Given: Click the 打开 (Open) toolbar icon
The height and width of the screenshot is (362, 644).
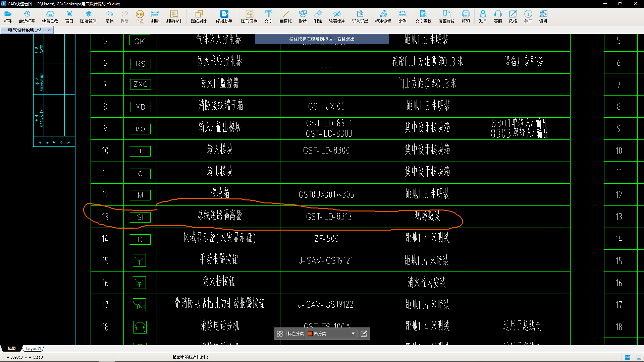Looking at the screenshot, I should 8,16.
